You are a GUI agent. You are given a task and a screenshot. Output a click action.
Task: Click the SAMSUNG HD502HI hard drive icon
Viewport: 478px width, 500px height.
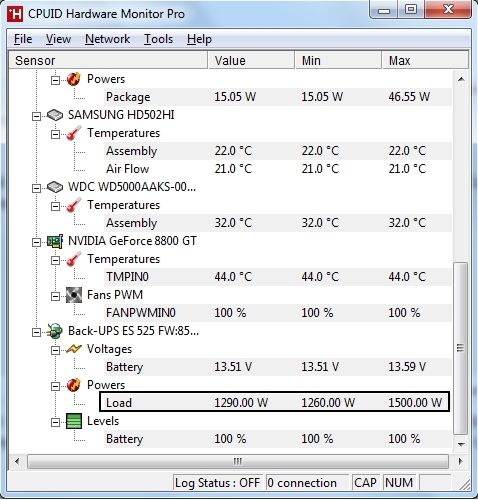pyautogui.click(x=55, y=115)
